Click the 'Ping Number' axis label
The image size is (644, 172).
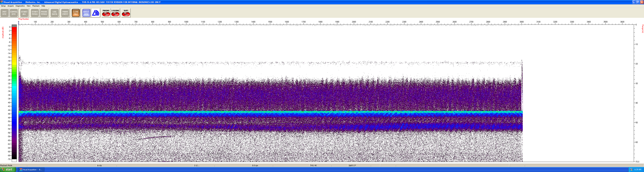click(23, 19)
